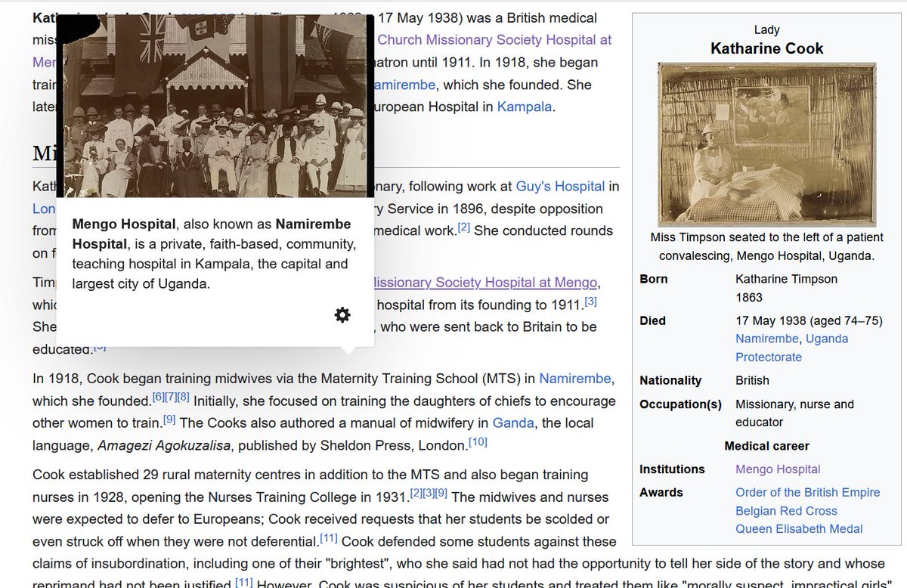Click the Miss Timpson photo caption
This screenshot has height=588, width=907.
767,246
